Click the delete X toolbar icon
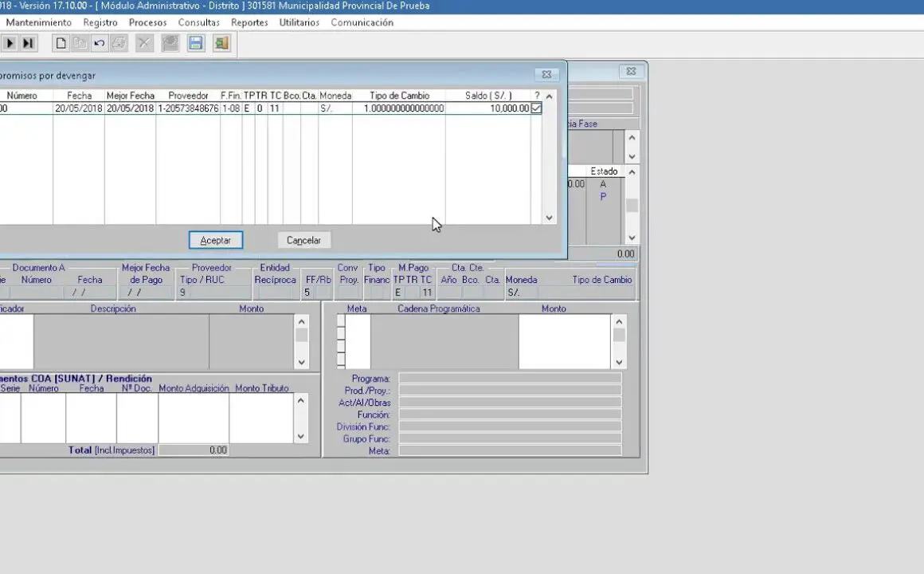Viewport: 924px width, 574px height. [144, 43]
